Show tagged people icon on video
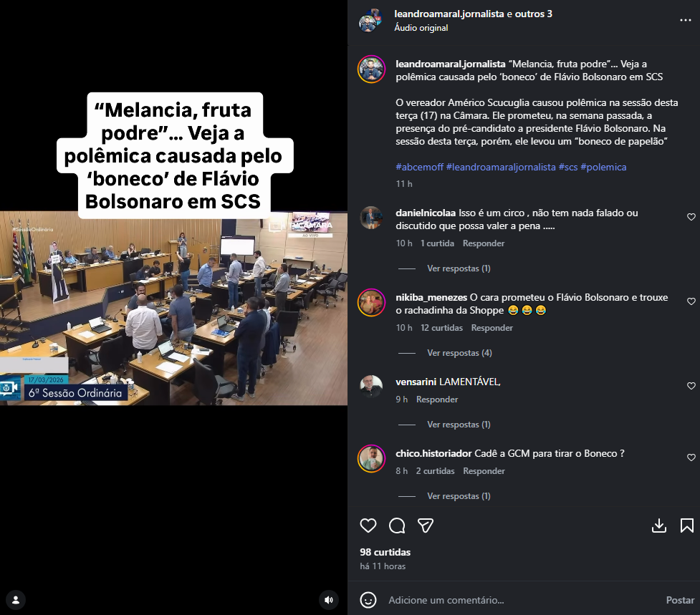Viewport: 700px width, 615px height. [16, 600]
